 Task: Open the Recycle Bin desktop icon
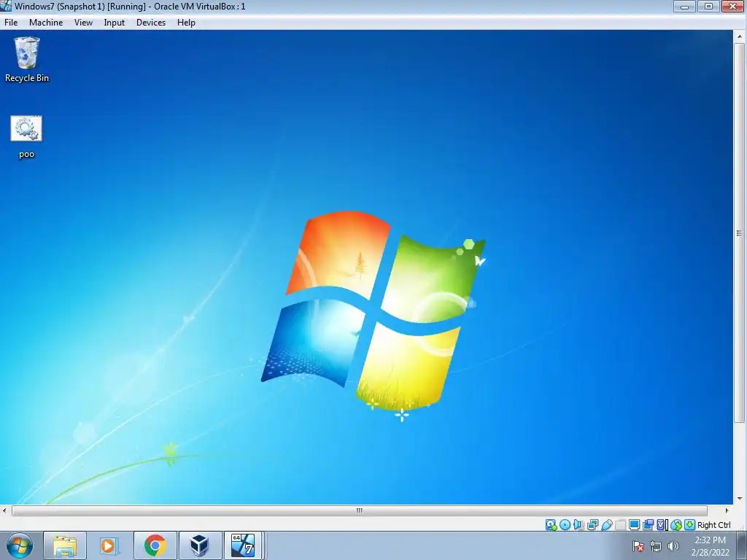27,60
